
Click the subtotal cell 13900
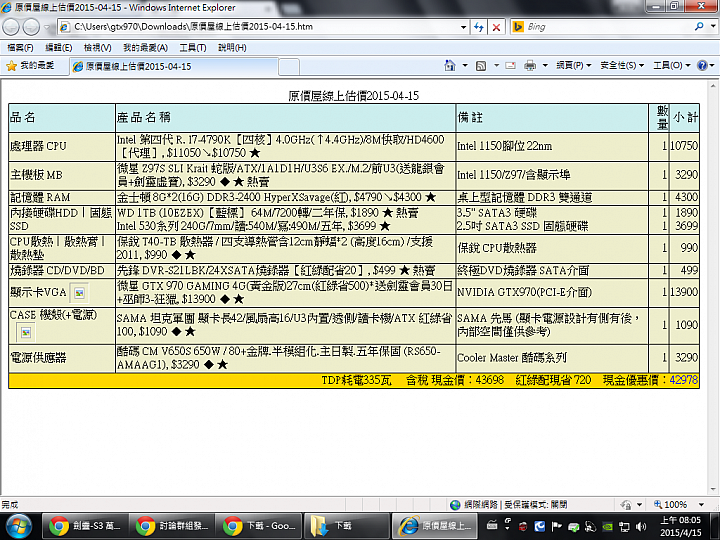pyautogui.click(x=684, y=292)
